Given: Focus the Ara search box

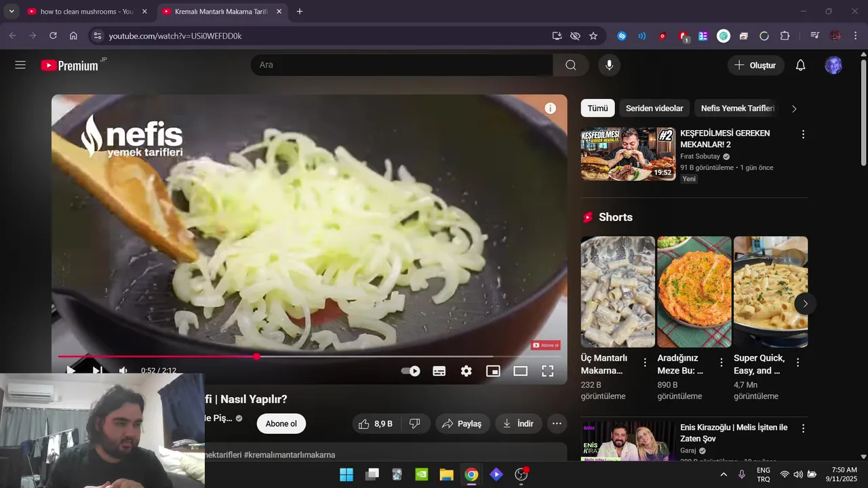Looking at the screenshot, I should 401,65.
